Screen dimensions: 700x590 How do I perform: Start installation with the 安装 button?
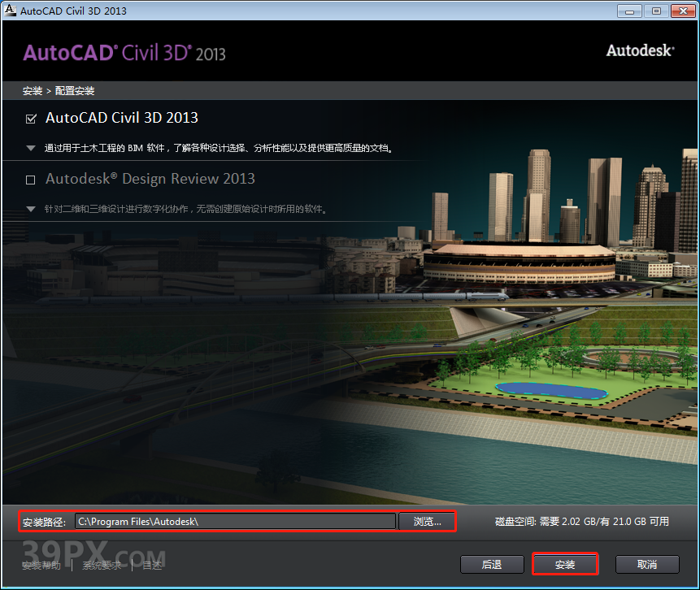pyautogui.click(x=565, y=564)
